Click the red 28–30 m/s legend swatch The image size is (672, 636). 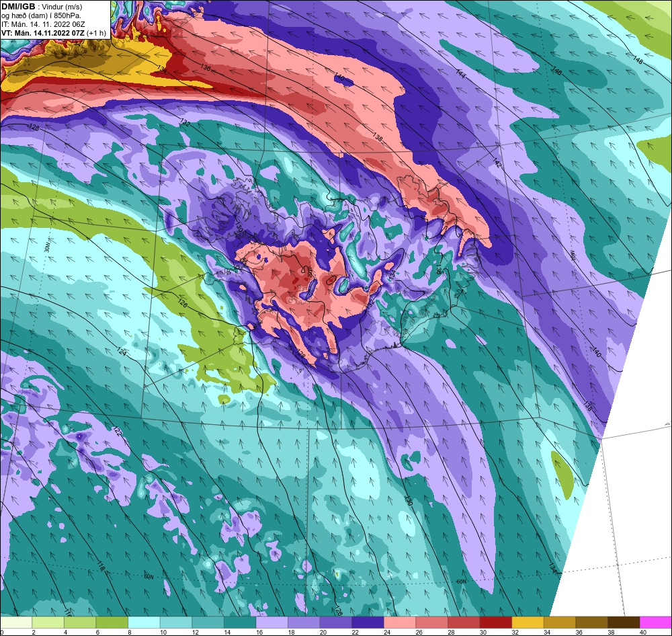click(464, 623)
